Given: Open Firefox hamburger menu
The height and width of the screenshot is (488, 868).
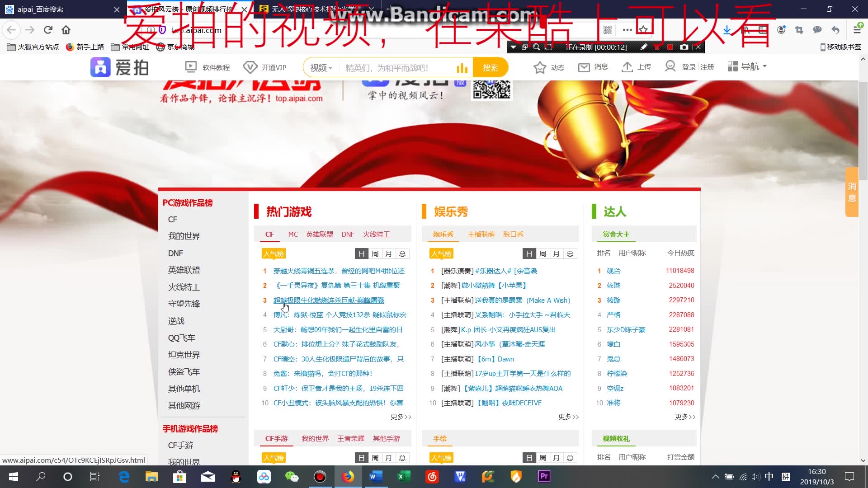Looking at the screenshot, I should pos(857,30).
